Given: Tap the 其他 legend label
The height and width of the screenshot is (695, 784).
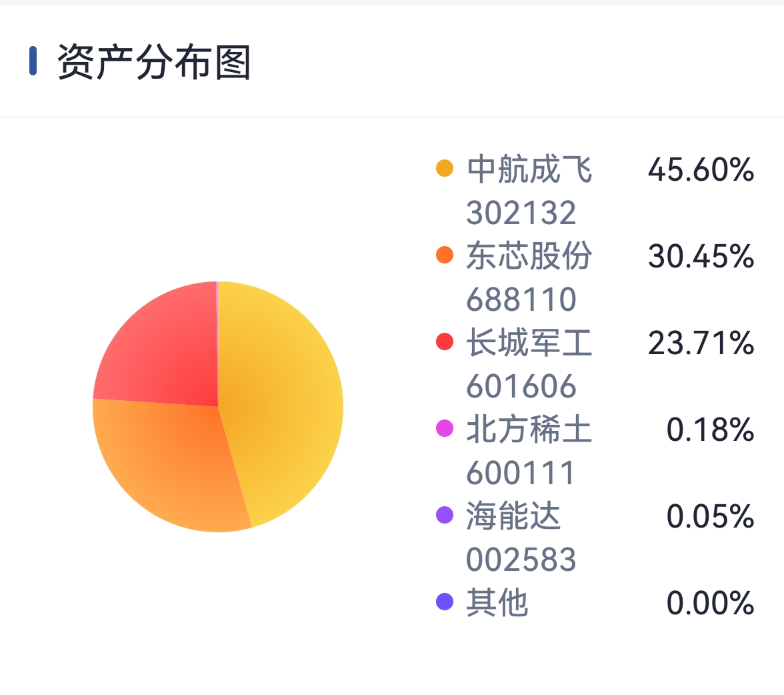Looking at the screenshot, I should pos(497,602).
